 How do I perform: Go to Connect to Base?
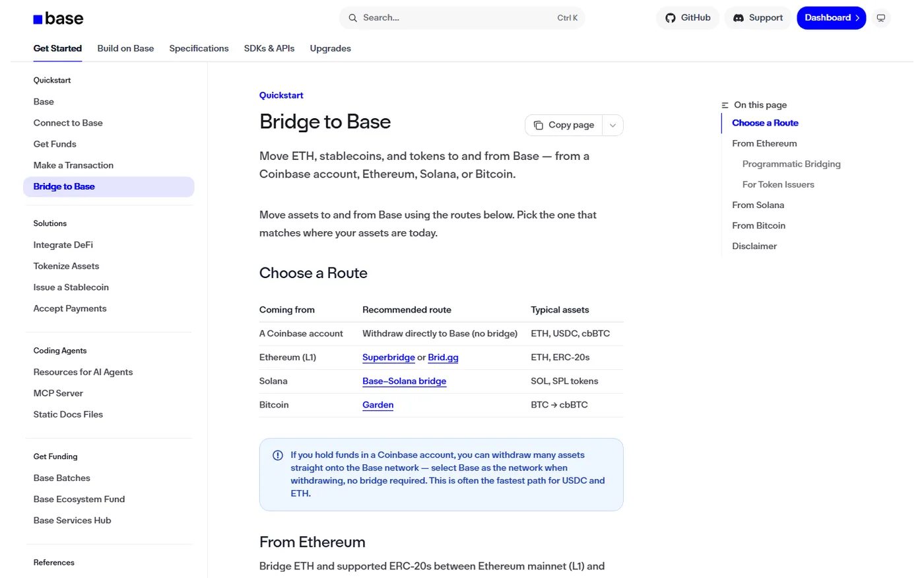(68, 123)
